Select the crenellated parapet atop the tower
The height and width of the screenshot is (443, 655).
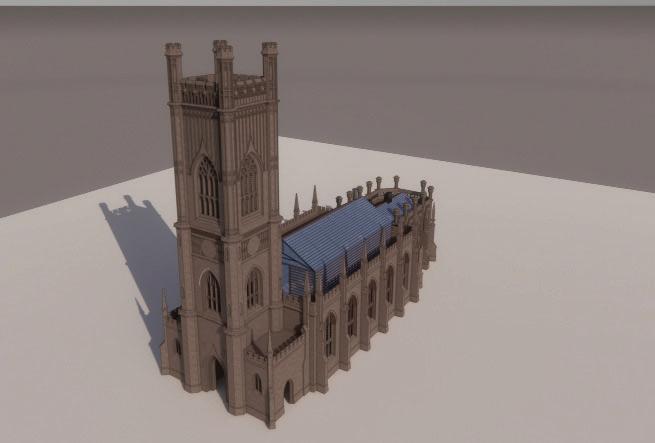(226, 90)
